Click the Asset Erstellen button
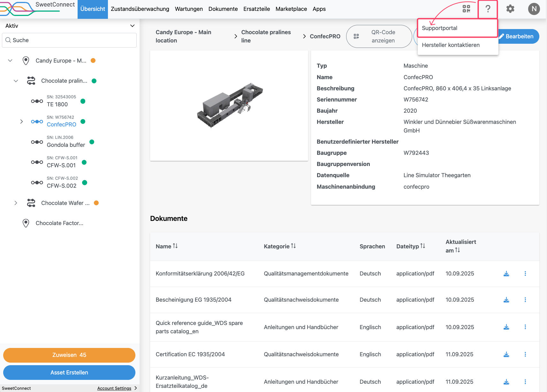 click(69, 373)
